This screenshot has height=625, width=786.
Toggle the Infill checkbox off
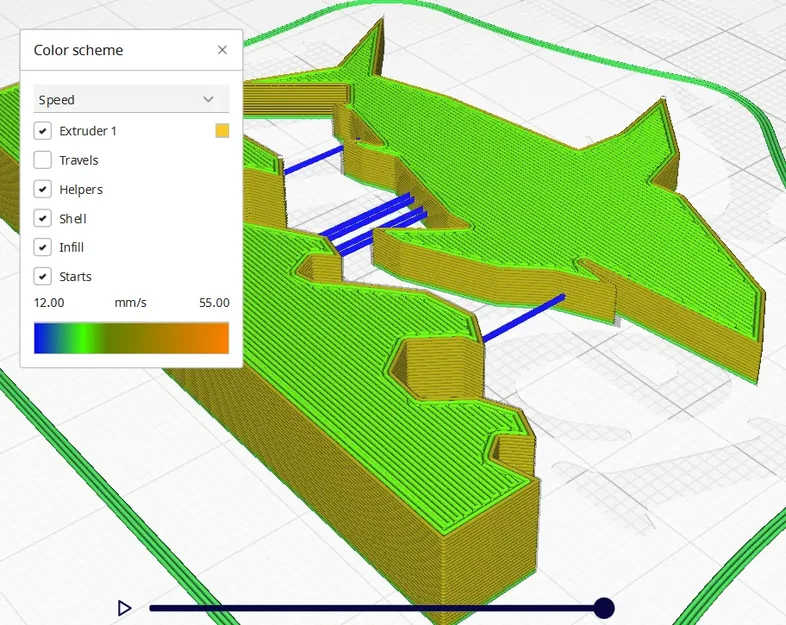pyautogui.click(x=43, y=247)
